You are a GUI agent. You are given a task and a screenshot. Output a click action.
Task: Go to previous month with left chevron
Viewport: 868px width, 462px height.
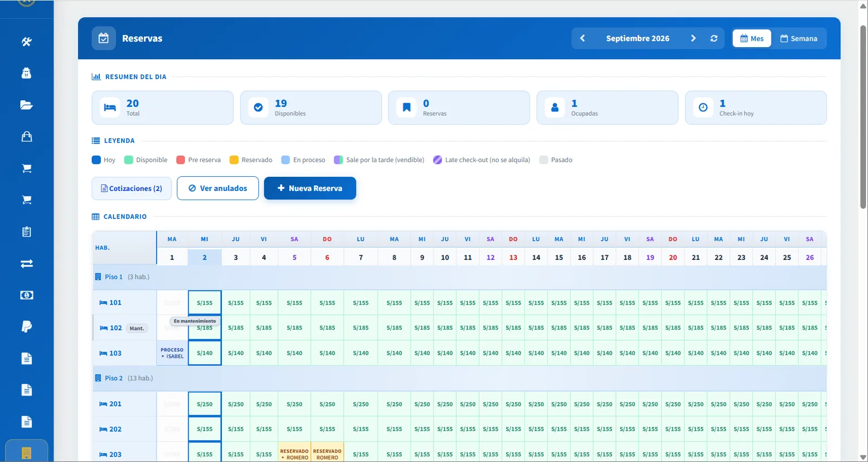click(583, 39)
